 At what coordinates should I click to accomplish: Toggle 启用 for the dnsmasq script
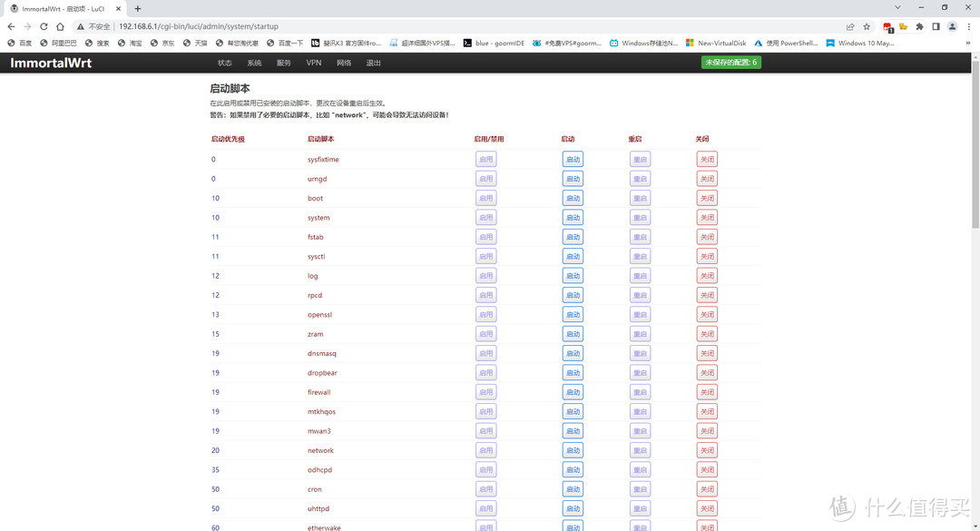pyautogui.click(x=485, y=353)
